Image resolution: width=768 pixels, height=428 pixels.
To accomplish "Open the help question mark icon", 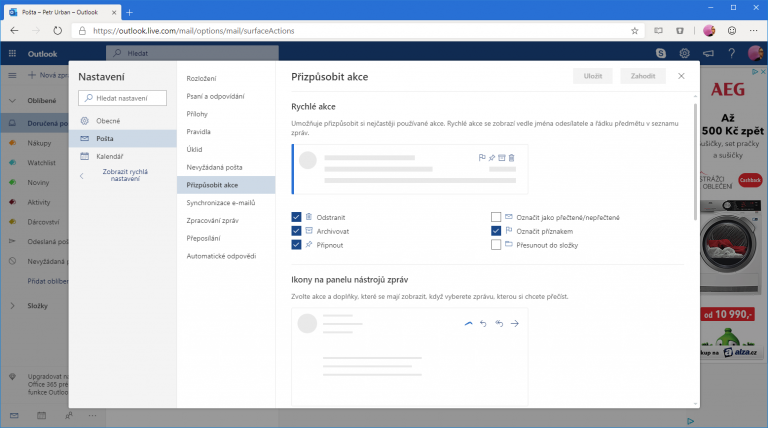I will coord(731,53).
